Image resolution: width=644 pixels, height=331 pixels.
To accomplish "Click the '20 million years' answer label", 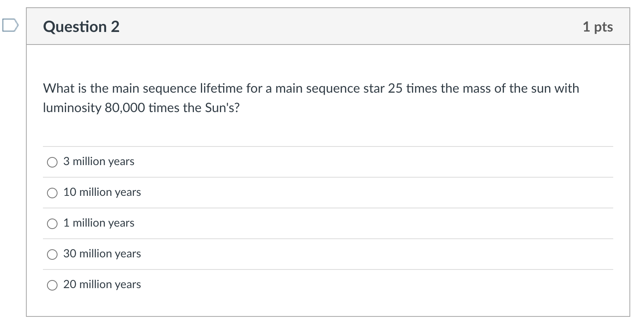I will tap(102, 284).
